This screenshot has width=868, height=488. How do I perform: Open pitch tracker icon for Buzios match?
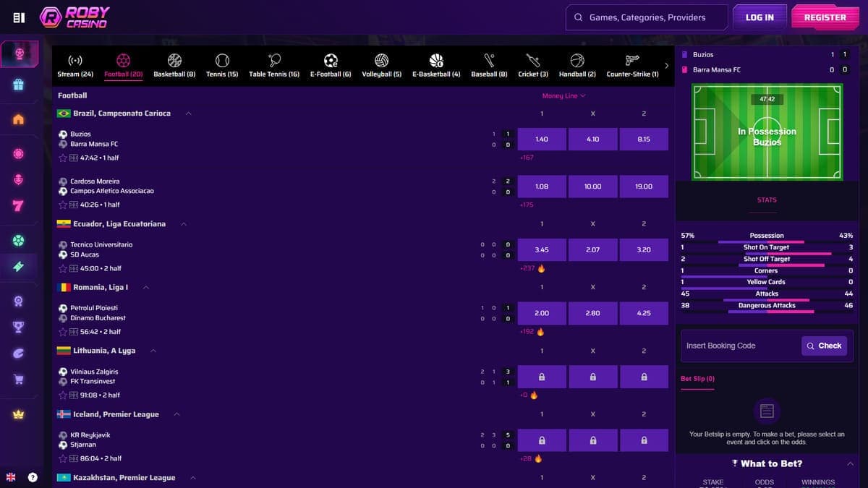(x=74, y=158)
